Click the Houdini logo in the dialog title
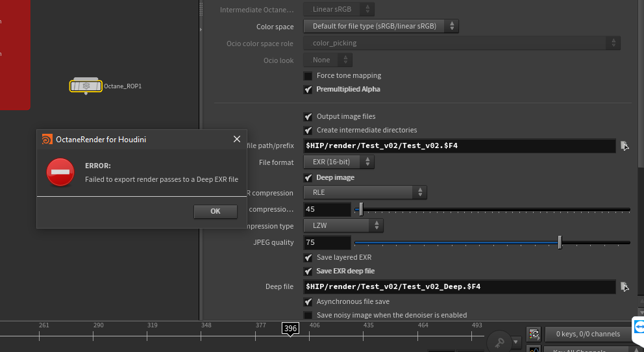 point(47,139)
